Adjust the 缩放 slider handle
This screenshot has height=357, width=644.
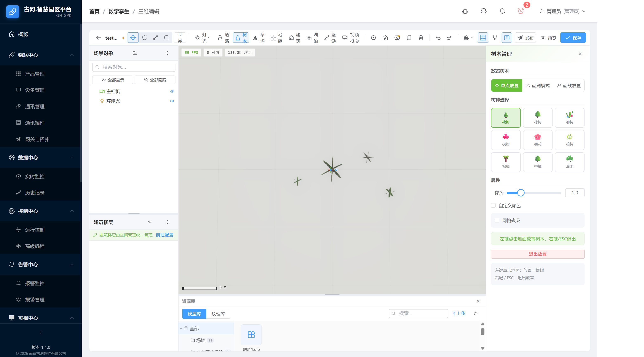pyautogui.click(x=521, y=193)
